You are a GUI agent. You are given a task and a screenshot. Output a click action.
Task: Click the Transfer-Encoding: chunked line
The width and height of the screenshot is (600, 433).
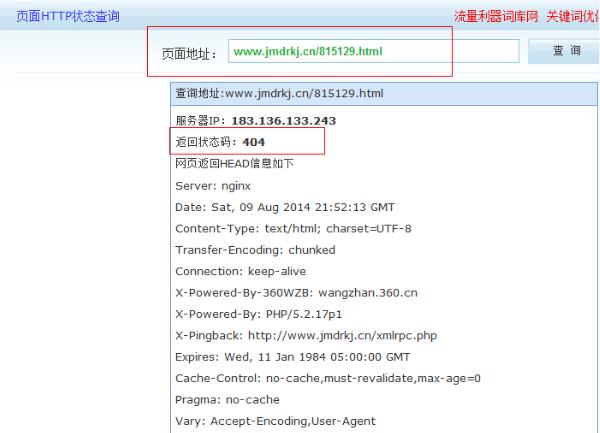tap(255, 250)
